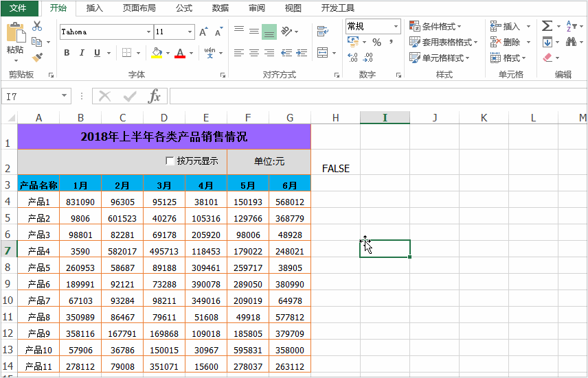588x378 pixels.
Task: Select the Format Painter brush
Action: (x=37, y=58)
